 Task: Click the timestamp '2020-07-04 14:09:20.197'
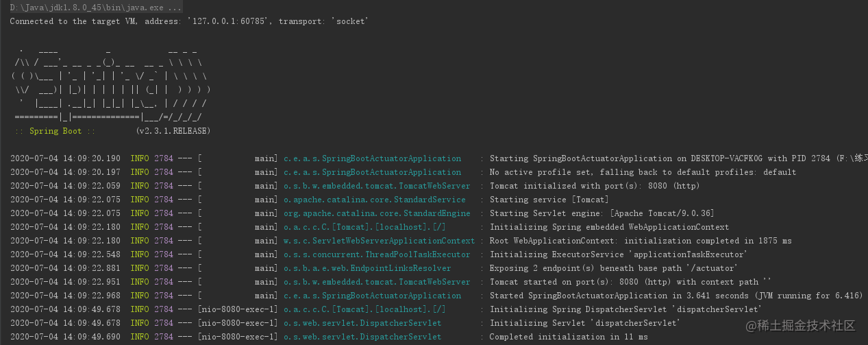point(65,172)
